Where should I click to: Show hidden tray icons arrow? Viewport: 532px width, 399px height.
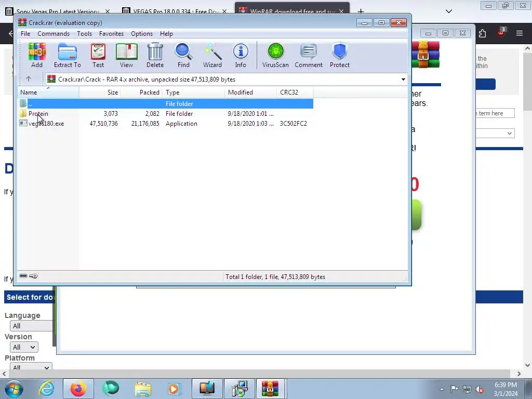(442, 390)
